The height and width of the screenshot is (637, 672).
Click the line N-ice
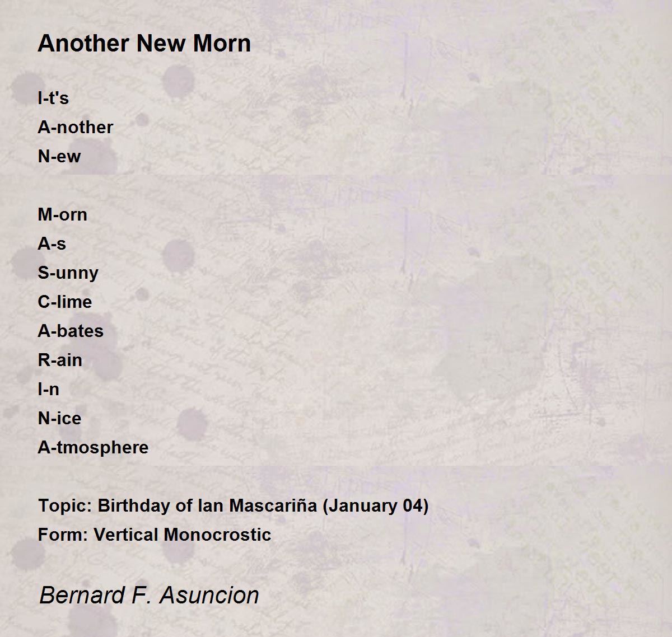coord(59,418)
